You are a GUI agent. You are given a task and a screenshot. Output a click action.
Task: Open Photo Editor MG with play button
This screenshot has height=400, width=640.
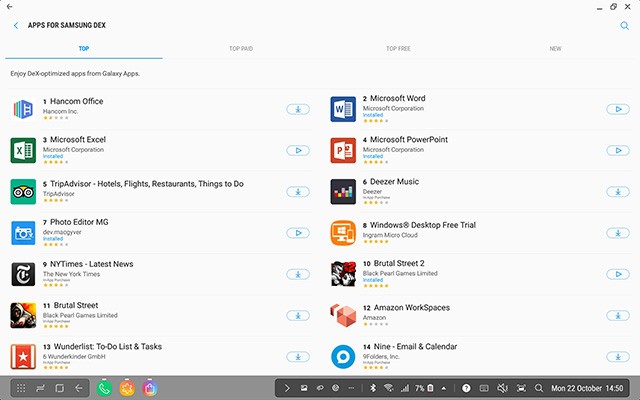tap(298, 233)
